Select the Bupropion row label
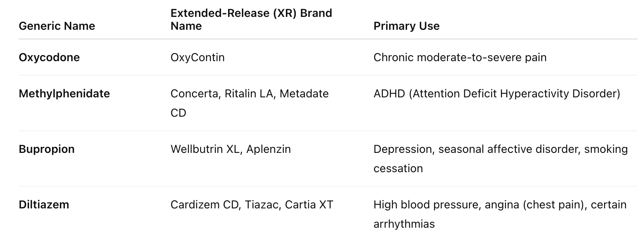The height and width of the screenshot is (243, 644). click(x=46, y=149)
